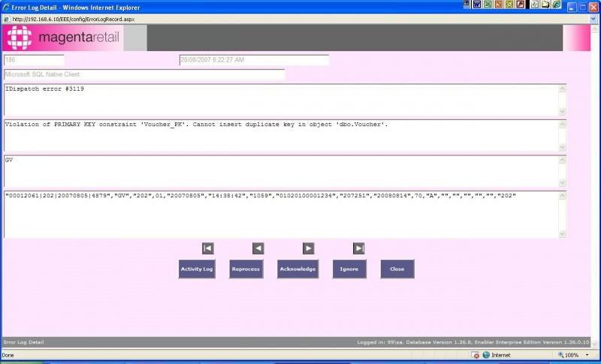This screenshot has height=364, width=601.
Task: Click the Microsoft SQL Native Client field
Action: [144, 74]
